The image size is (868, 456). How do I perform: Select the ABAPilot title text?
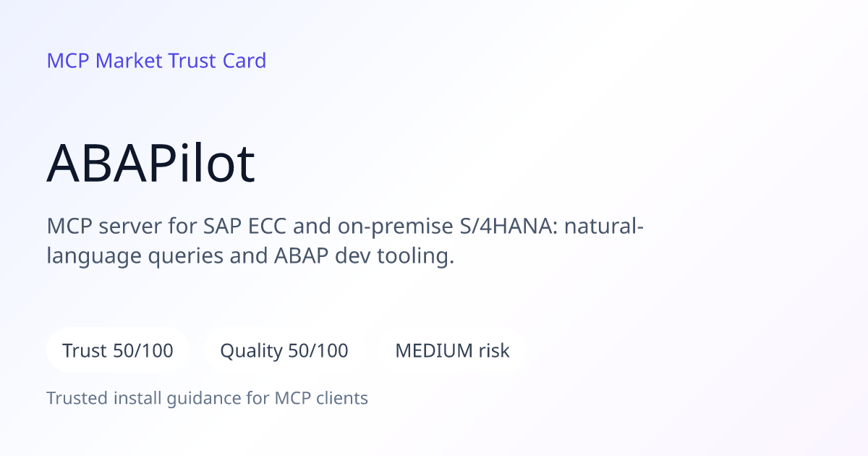[150, 164]
